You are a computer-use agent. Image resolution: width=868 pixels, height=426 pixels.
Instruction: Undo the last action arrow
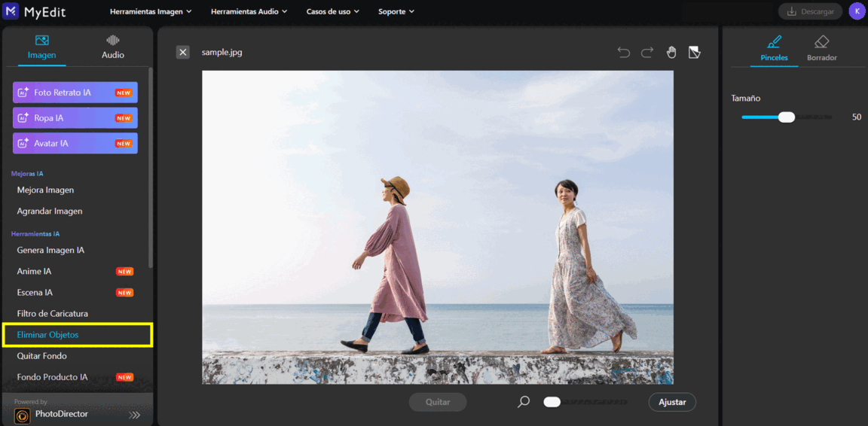[x=624, y=53]
